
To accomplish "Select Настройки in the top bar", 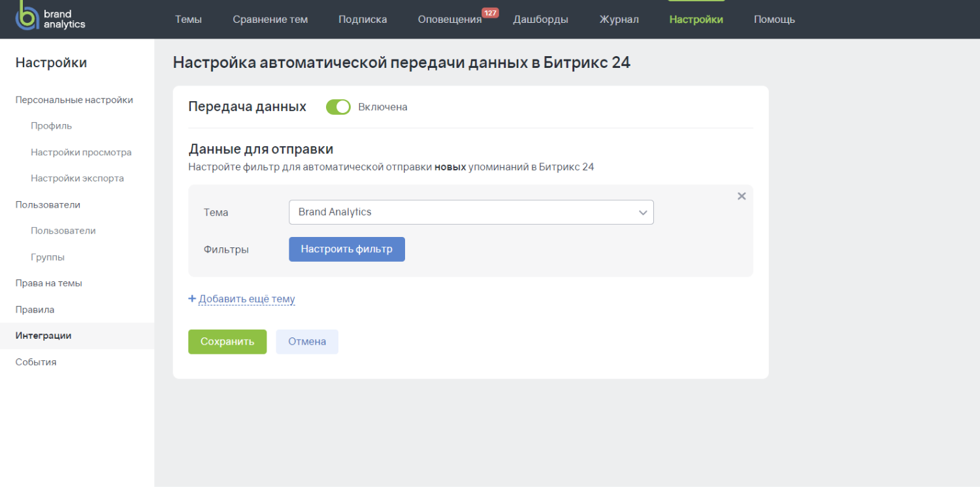I will pyautogui.click(x=696, y=20).
